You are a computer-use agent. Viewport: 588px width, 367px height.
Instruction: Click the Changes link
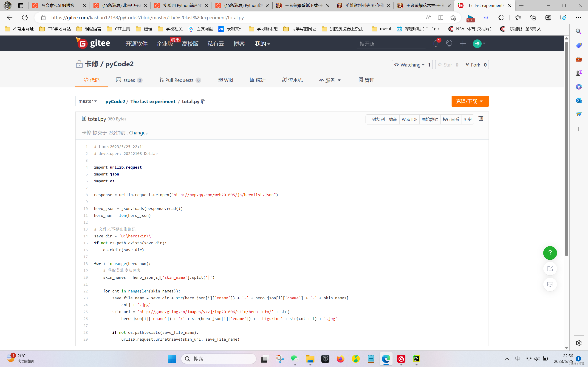138,133
